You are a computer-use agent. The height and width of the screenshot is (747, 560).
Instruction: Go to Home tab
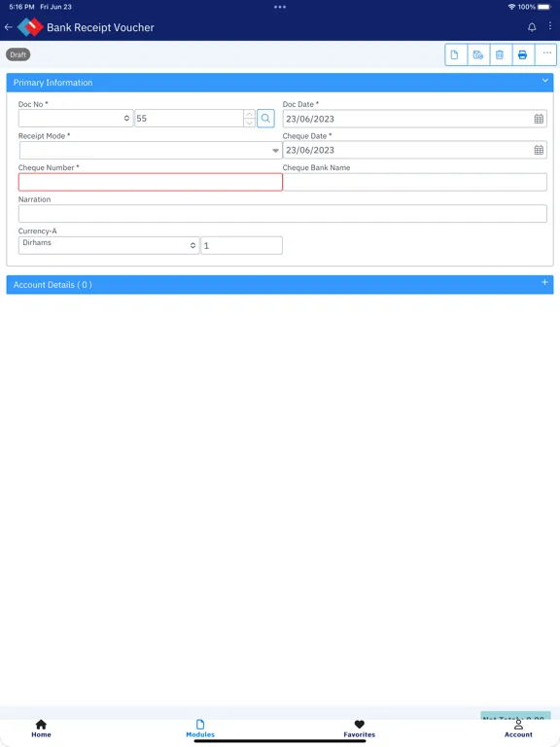42,729
